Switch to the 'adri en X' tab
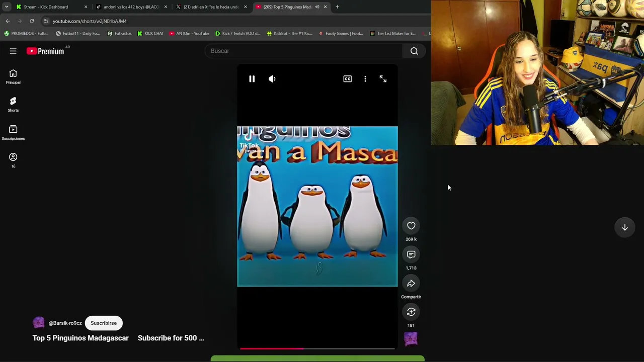644x362 pixels. tap(211, 7)
